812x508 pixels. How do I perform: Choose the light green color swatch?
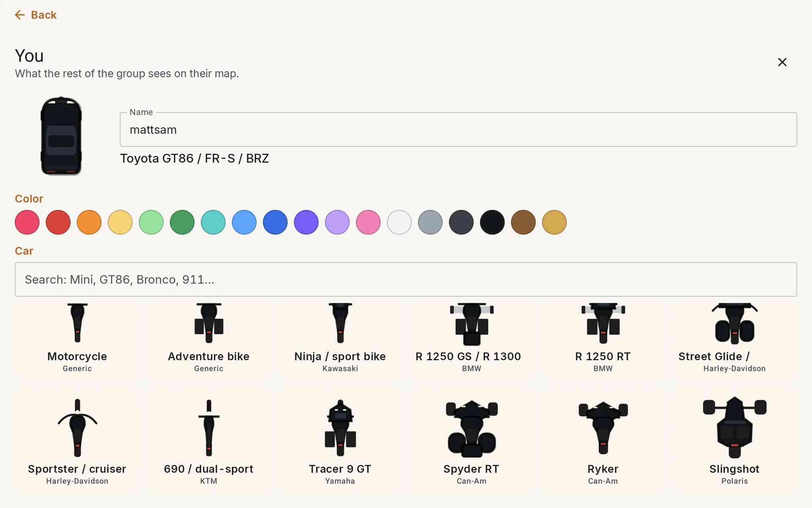[x=151, y=222]
